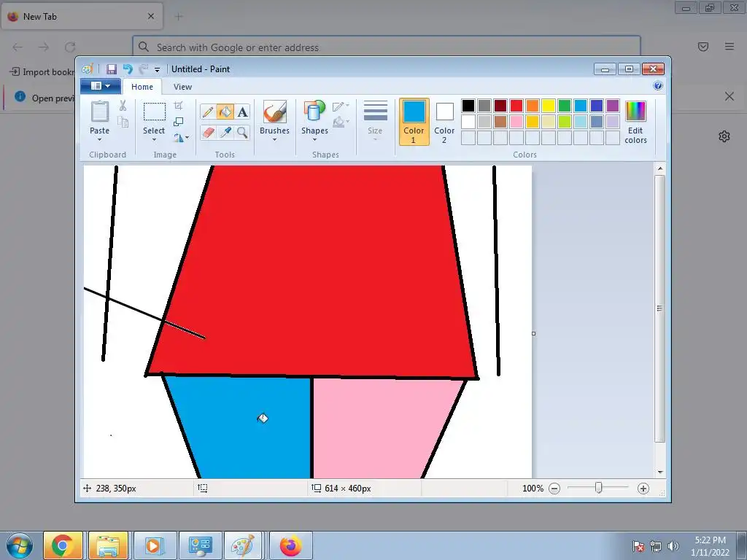Open the Paint file menu button

pyautogui.click(x=101, y=86)
